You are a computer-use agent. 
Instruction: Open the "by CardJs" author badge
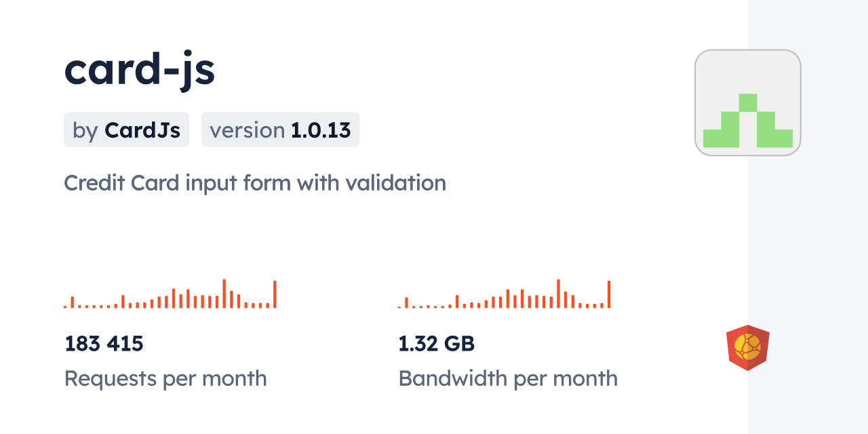pos(126,130)
